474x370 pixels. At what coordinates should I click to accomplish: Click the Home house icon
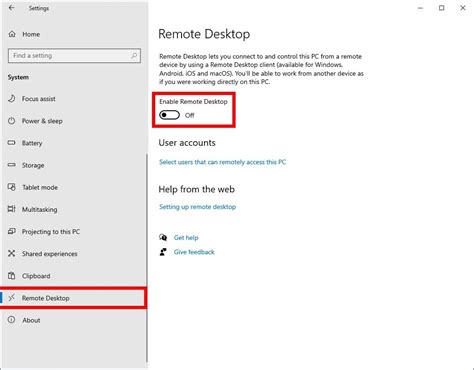pyautogui.click(x=12, y=34)
